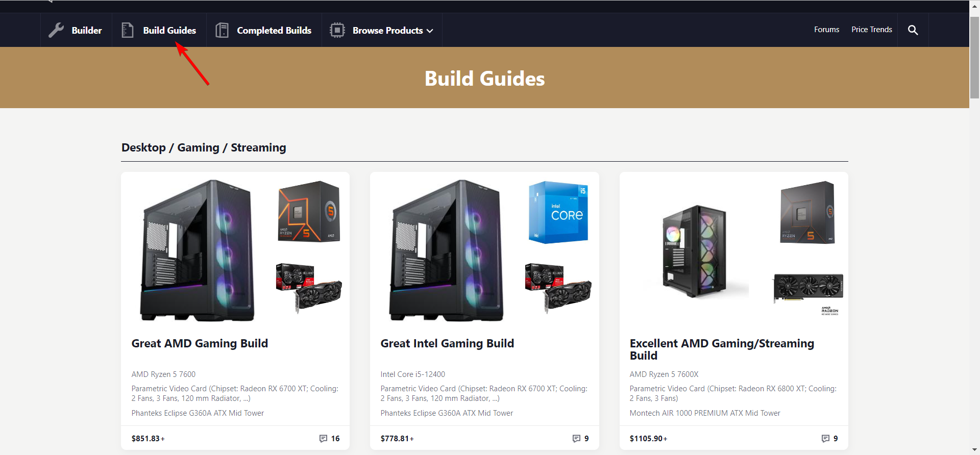The width and height of the screenshot is (980, 455).
Task: Open the Completed Builds menu item
Action: click(264, 30)
